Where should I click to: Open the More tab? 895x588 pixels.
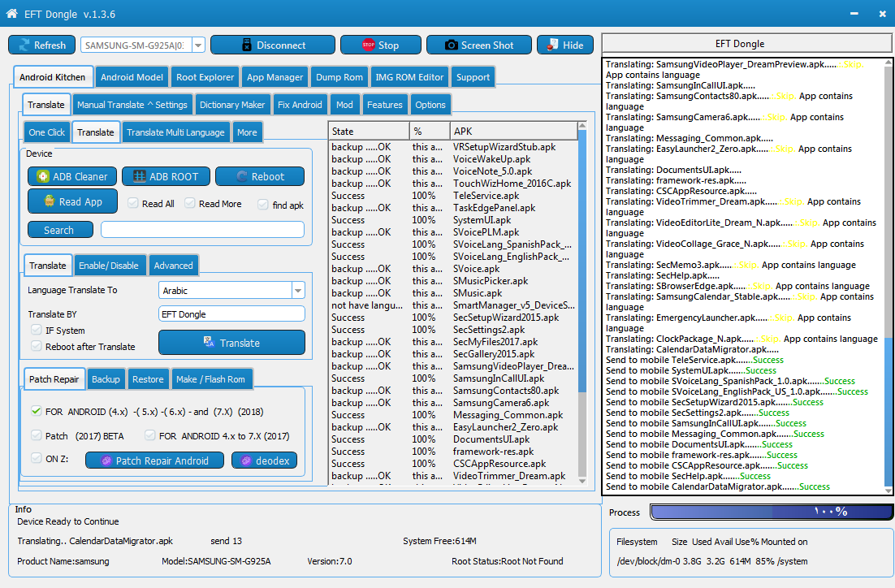click(x=247, y=132)
